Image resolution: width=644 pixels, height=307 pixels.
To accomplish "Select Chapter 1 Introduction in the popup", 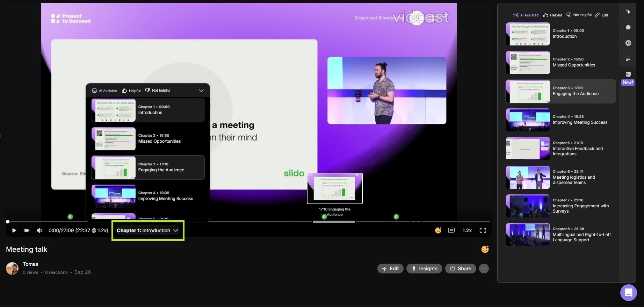I will point(148,110).
